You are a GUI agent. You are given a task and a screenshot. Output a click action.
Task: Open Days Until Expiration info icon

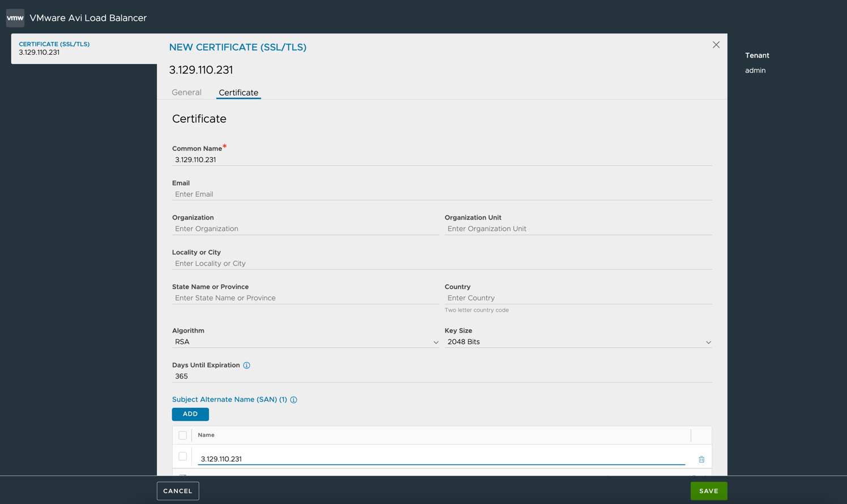[x=247, y=365]
